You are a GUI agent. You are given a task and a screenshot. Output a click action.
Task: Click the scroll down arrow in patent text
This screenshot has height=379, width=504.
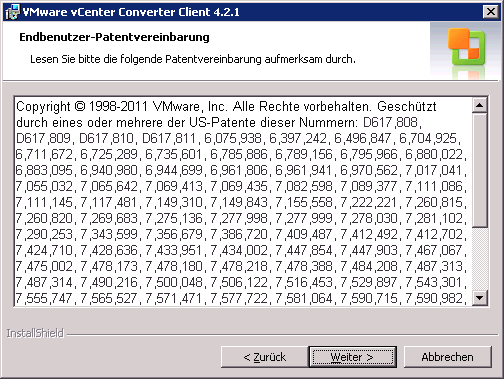tap(480, 298)
